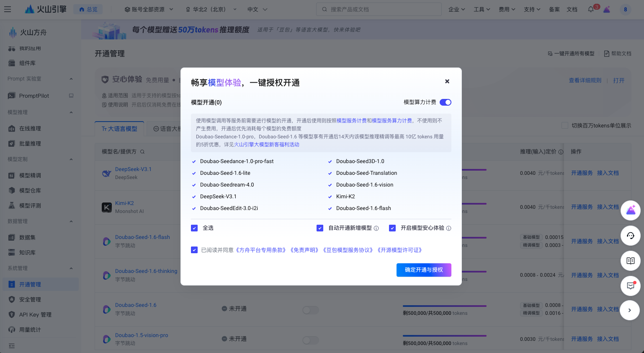Screen dimensions: 644x353
Task: Collapse the 系统管理 section
Action: tap(71, 268)
